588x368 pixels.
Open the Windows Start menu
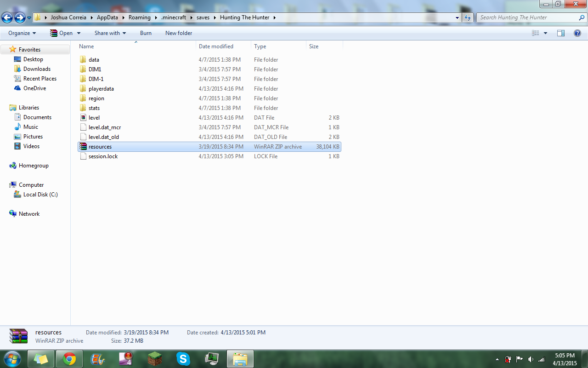[11, 358]
